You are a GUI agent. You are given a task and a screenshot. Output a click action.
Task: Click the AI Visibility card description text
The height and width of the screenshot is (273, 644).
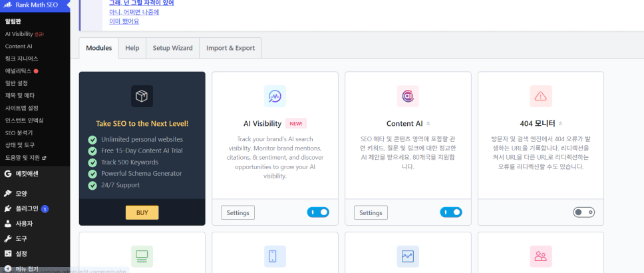(x=275, y=157)
